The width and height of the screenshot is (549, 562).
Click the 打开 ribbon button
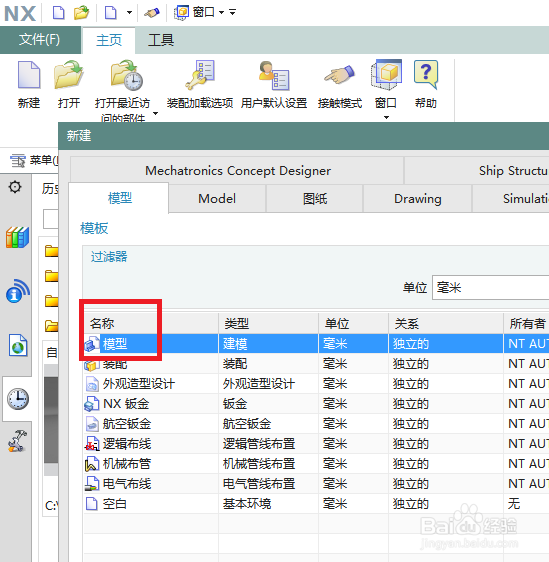click(x=69, y=85)
